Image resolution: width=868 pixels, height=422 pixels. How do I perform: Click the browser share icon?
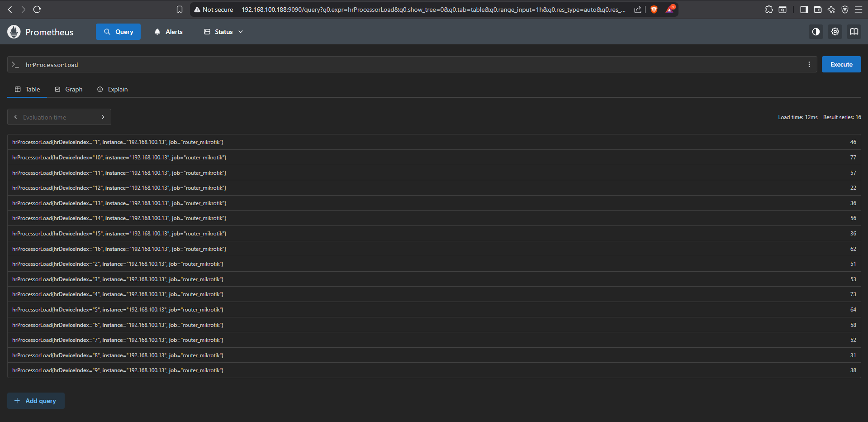coord(637,10)
